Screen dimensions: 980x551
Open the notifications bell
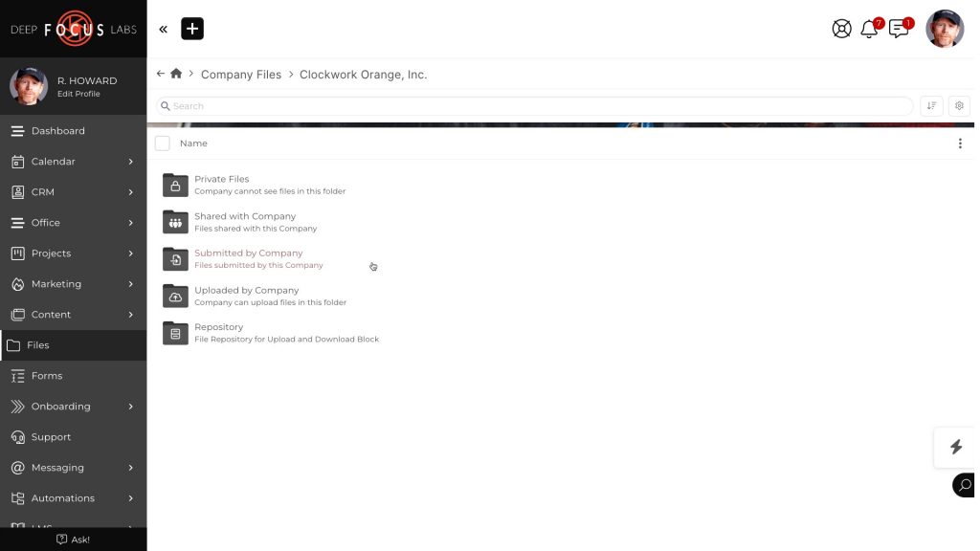869,29
